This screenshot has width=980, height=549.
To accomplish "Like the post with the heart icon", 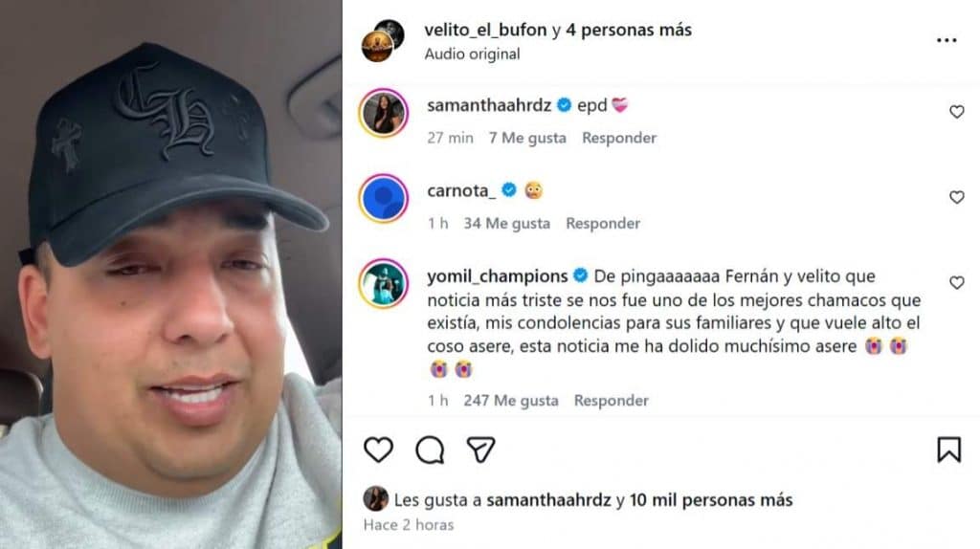I will (x=378, y=450).
